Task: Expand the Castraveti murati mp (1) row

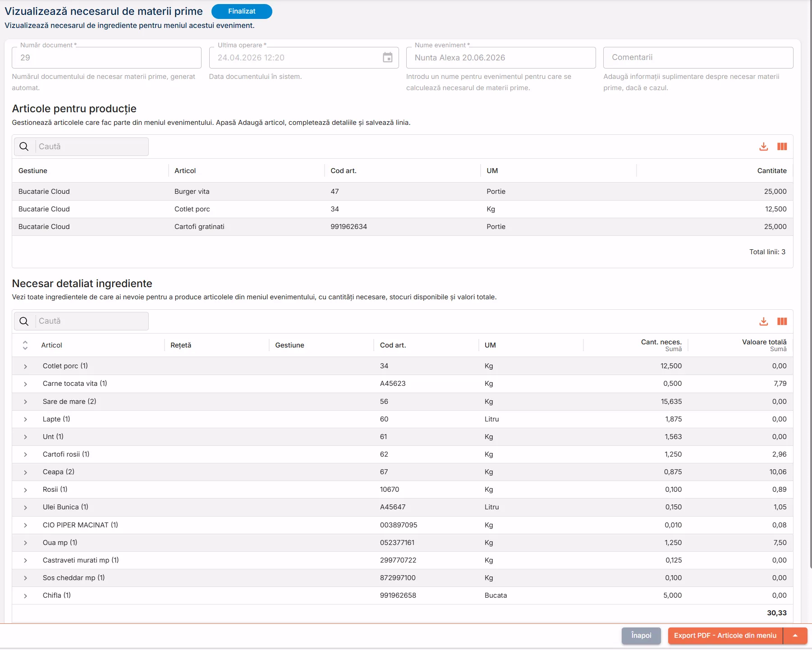Action: tap(25, 560)
